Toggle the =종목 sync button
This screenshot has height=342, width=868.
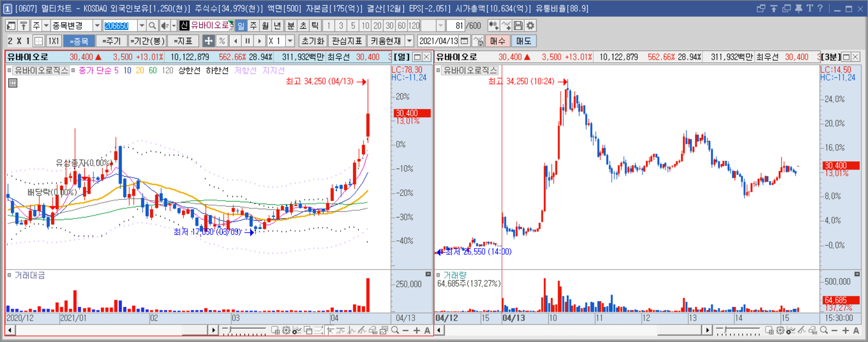point(79,41)
